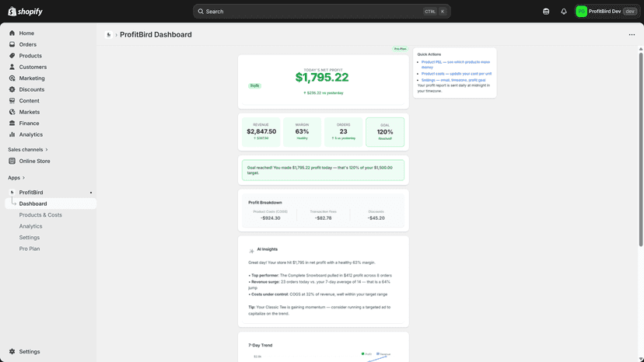Follow the Product P&L quick action link
This screenshot has width=644, height=362.
456,64
